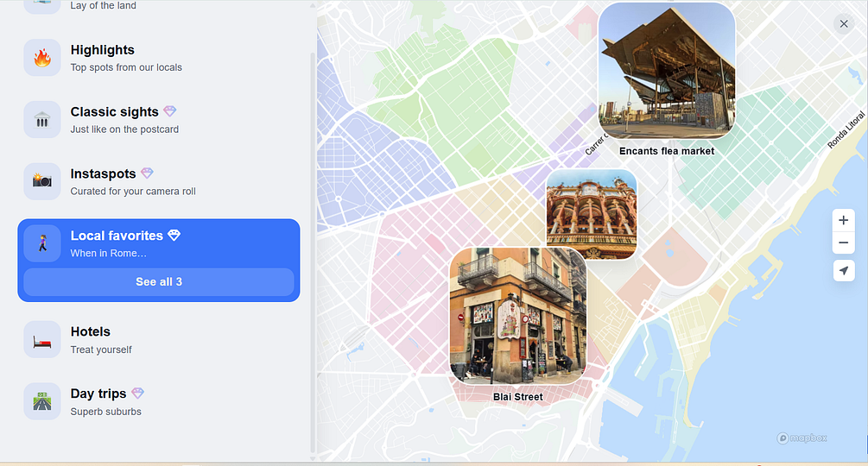Open the Highlights category
Screen dimensions: 868x466
(x=159, y=58)
